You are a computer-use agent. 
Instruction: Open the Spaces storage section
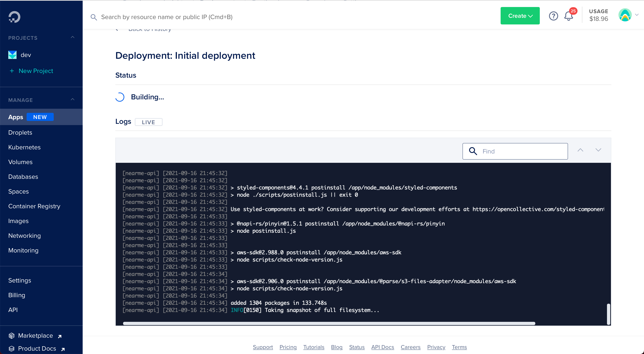[18, 191]
